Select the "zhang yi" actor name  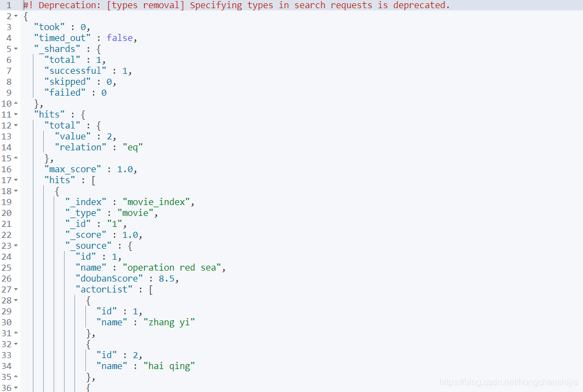tap(169, 322)
